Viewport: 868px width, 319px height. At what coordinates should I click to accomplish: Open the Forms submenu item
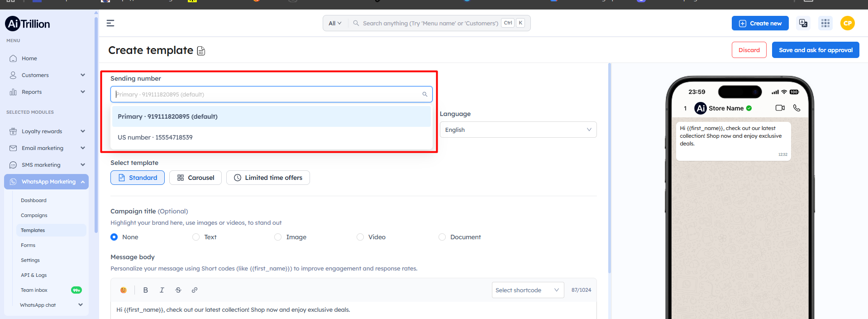(28, 245)
